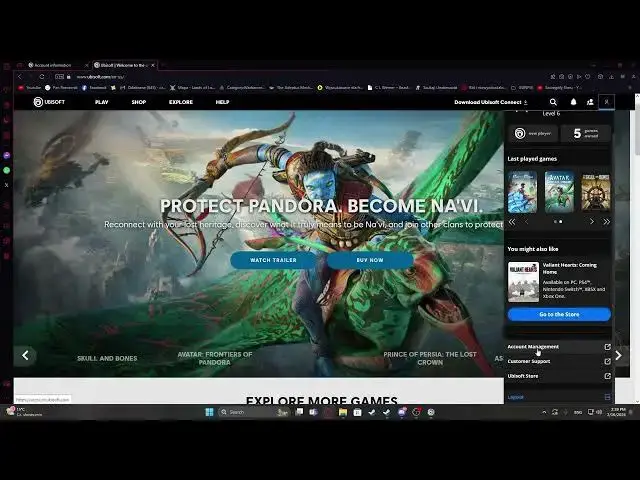Click browser back arrow
This screenshot has height=480, width=640.
pyautogui.click(x=19, y=77)
